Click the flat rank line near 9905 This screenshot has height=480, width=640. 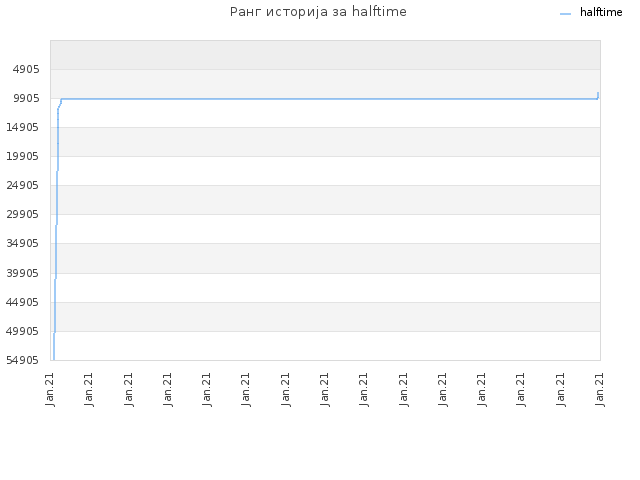tap(329, 99)
